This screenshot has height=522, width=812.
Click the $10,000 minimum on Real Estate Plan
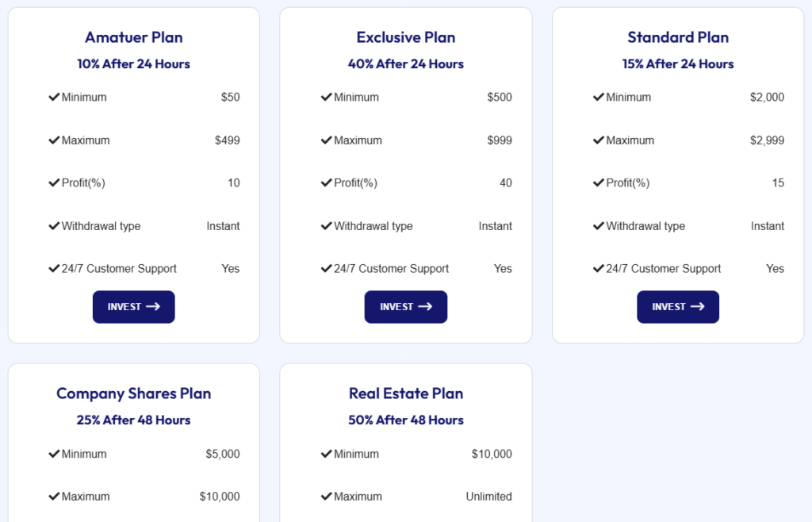(492, 454)
